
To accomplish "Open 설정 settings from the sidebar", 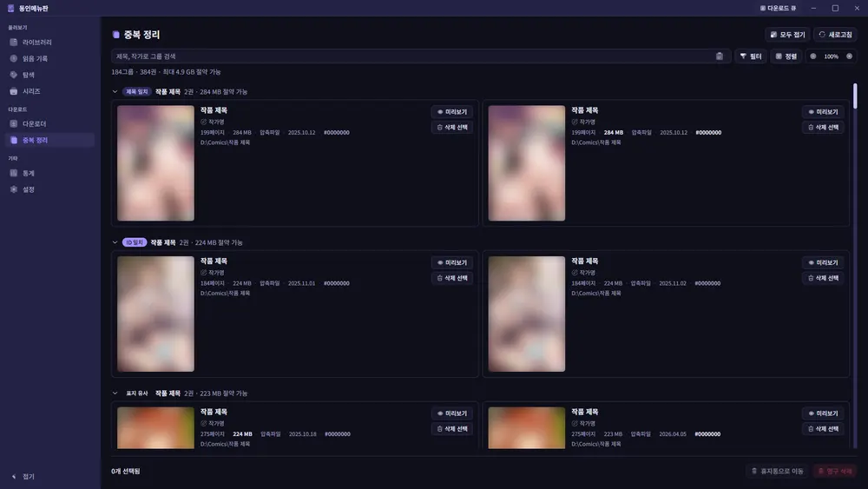I will point(49,189).
